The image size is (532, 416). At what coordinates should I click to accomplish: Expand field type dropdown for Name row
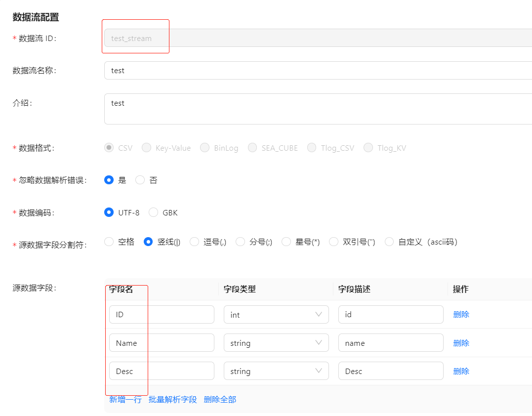click(276, 343)
